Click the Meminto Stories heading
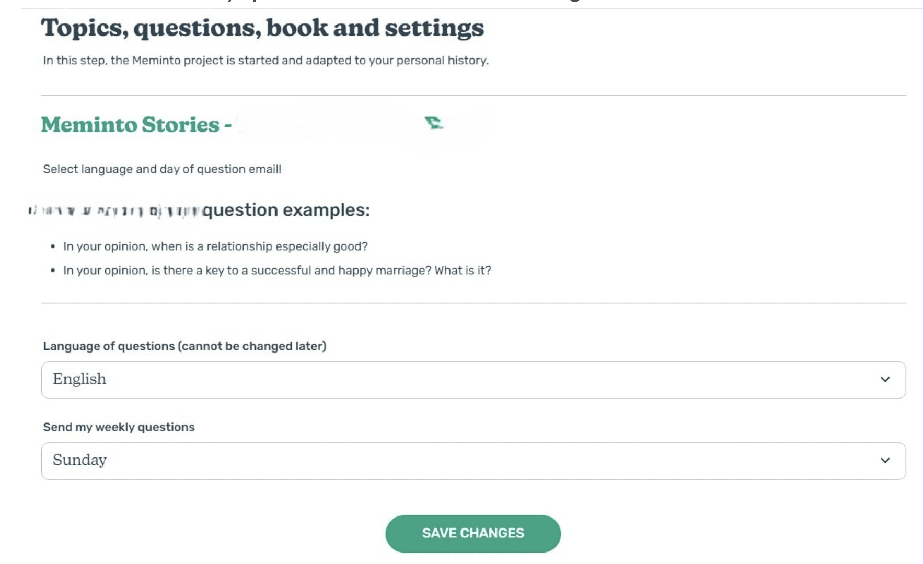Image resolution: width=924 pixels, height=564 pixels. pos(136,125)
